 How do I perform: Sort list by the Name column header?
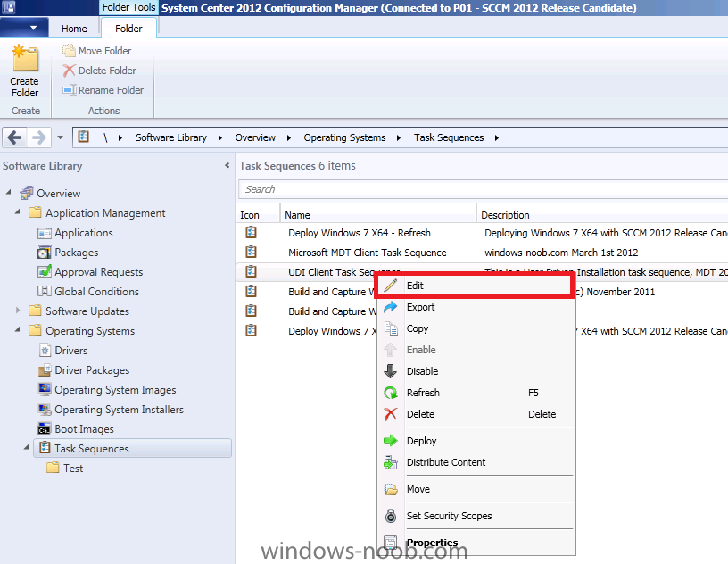coord(378,215)
